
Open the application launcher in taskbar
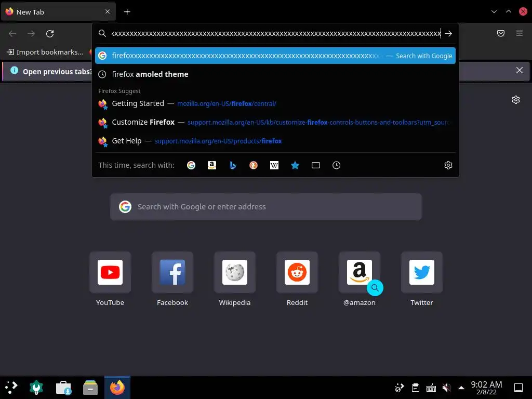pyautogui.click(x=11, y=388)
